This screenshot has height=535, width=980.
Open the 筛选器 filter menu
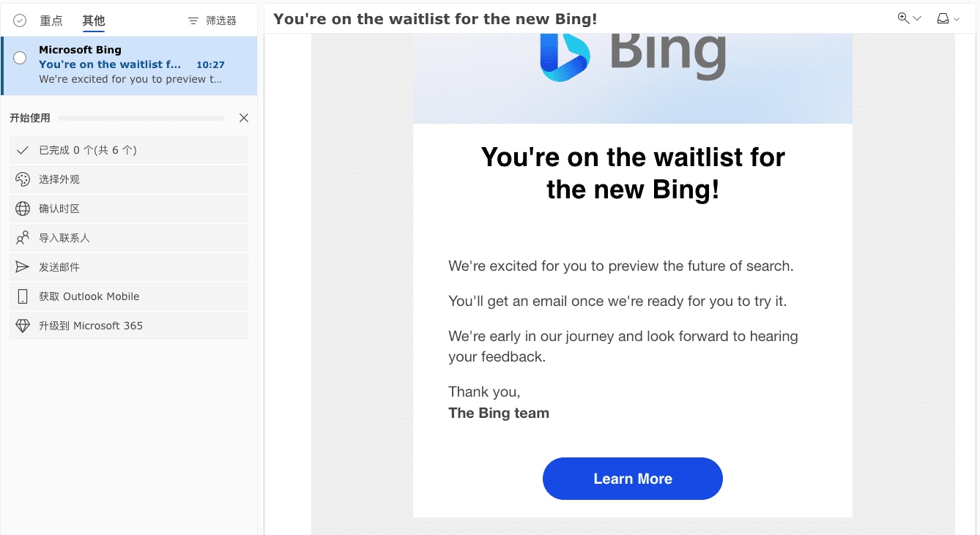pyautogui.click(x=212, y=20)
